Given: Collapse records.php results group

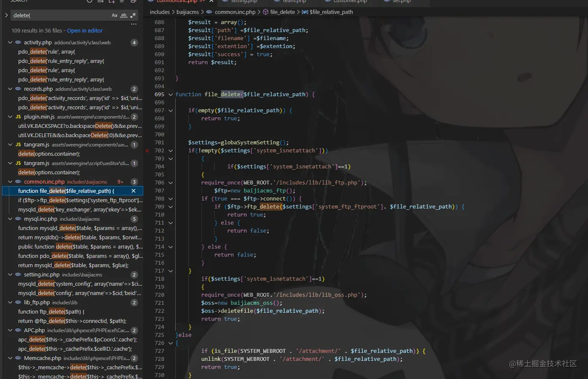Looking at the screenshot, I should click(x=10, y=89).
